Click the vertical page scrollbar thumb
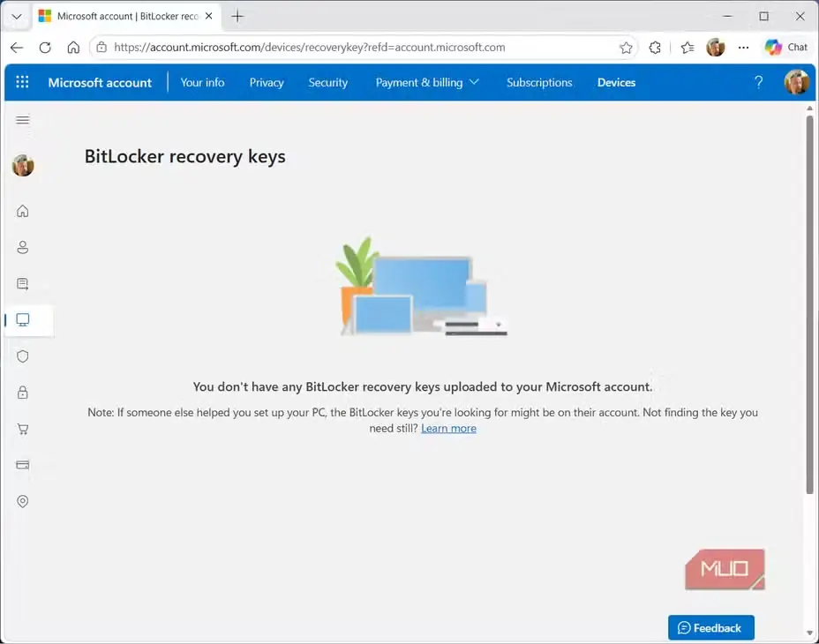Image resolution: width=819 pixels, height=644 pixels. pos(809,304)
